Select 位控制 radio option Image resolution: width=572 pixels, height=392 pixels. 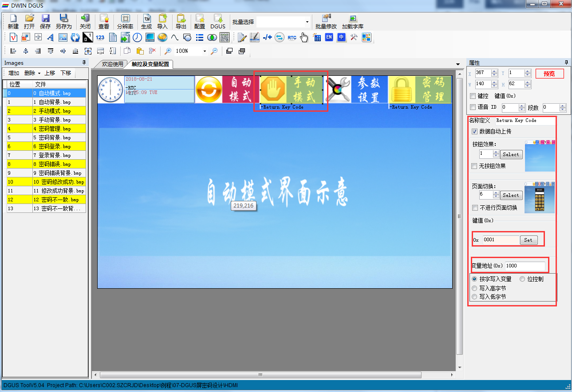coord(522,279)
